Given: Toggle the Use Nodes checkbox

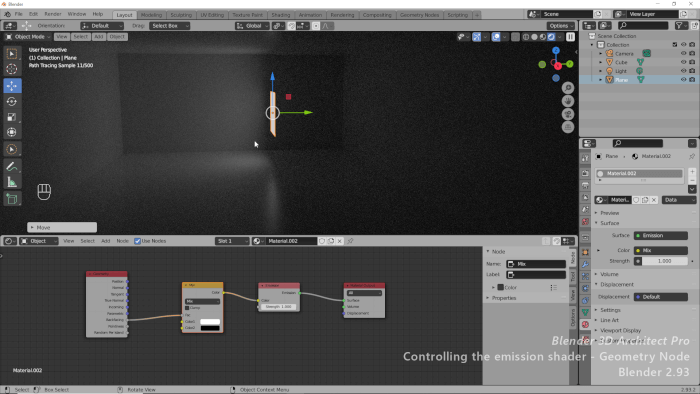Looking at the screenshot, I should (x=138, y=241).
